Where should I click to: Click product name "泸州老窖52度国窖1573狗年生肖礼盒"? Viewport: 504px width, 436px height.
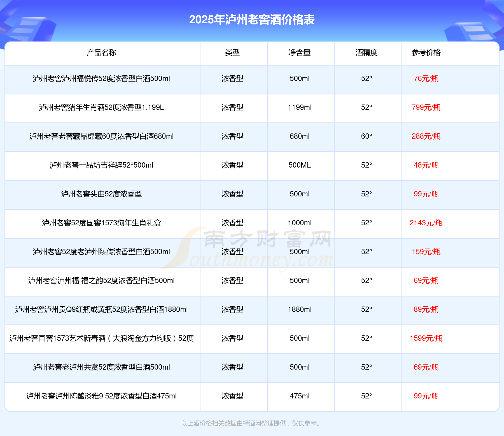coord(101,223)
